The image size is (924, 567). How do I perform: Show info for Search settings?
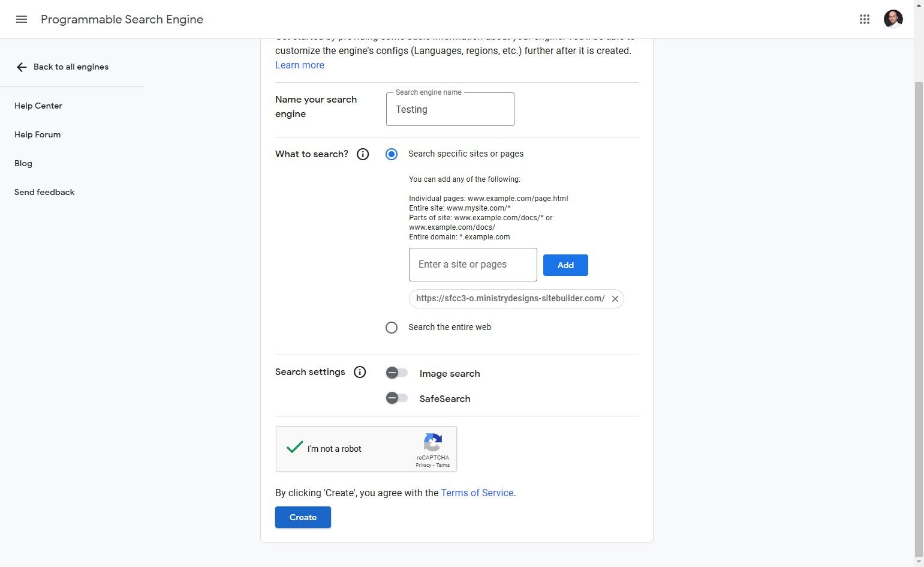360,372
